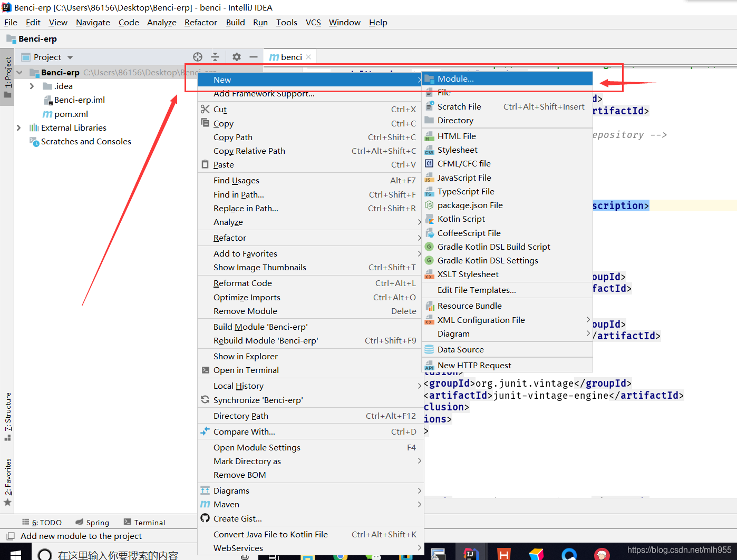Open the File menu in menu bar

11,22
